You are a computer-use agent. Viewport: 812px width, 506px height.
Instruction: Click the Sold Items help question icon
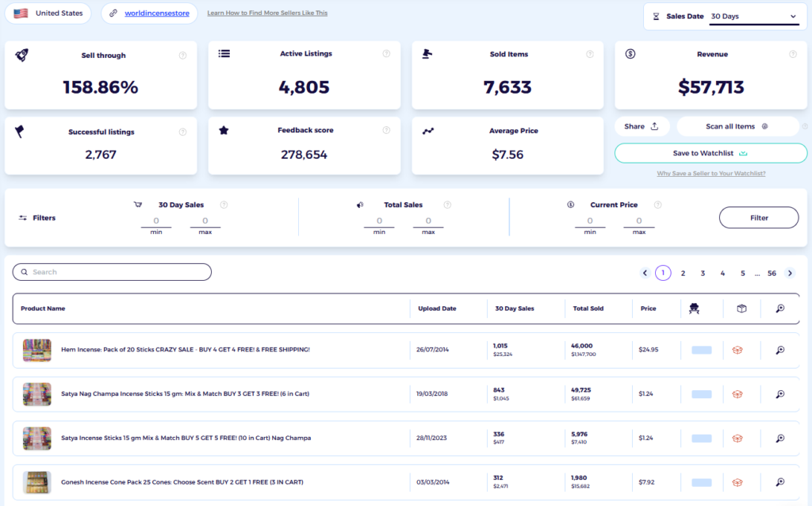(590, 54)
